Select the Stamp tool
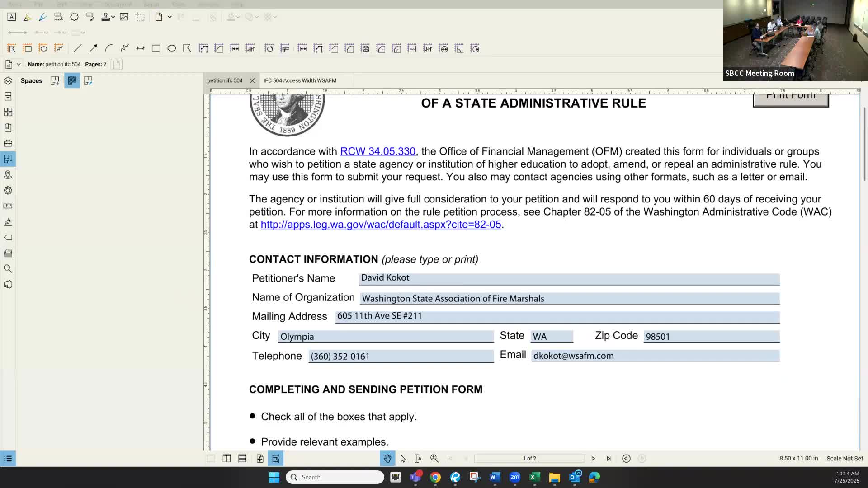This screenshot has width=868, height=488. pos(105,17)
